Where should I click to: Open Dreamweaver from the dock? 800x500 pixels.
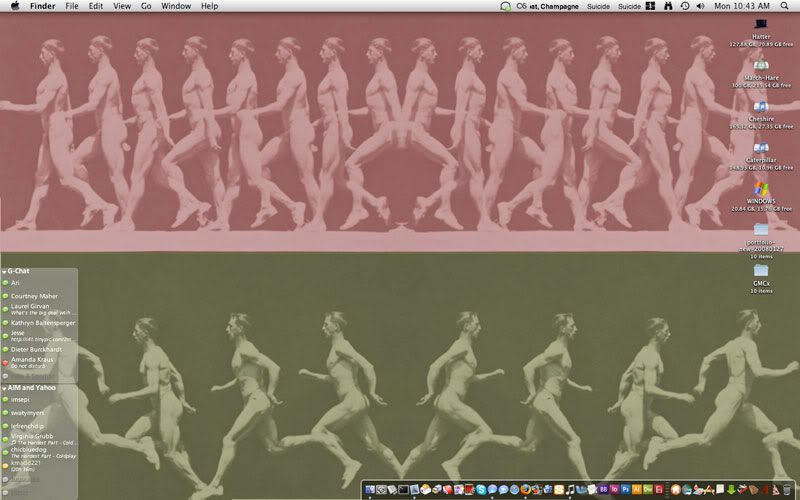(x=648, y=490)
